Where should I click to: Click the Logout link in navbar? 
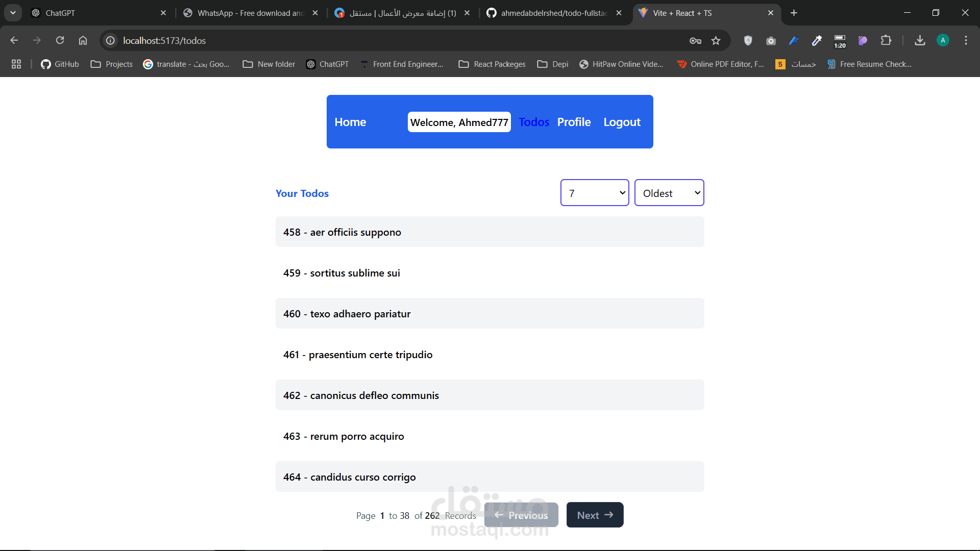[x=622, y=122]
